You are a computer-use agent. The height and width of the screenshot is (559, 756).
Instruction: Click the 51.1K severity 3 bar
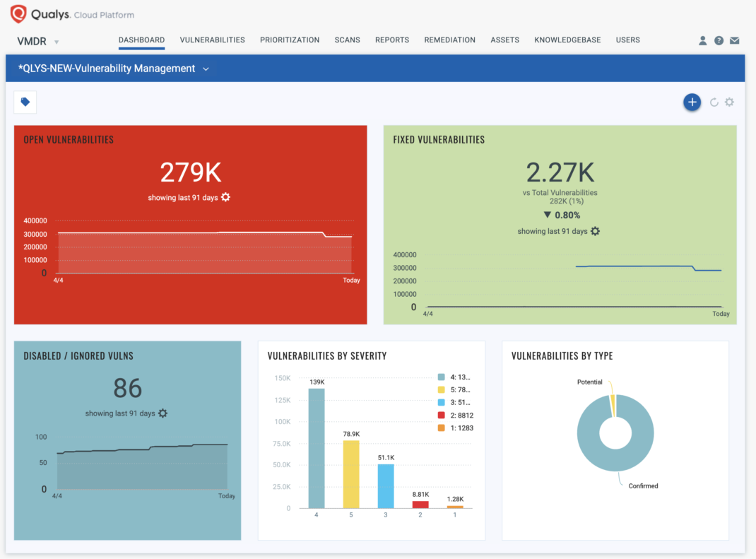pos(386,486)
